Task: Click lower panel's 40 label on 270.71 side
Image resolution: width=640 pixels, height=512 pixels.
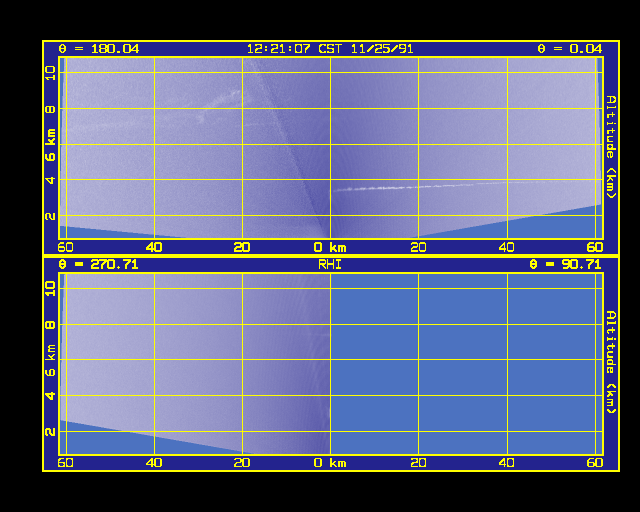Action: click(x=154, y=463)
